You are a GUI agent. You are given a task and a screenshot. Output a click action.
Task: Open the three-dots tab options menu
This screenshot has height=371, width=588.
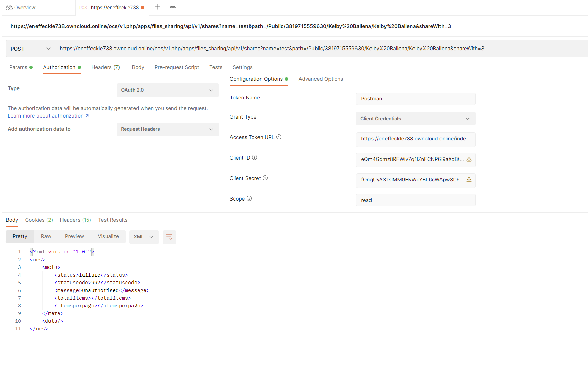(173, 7)
